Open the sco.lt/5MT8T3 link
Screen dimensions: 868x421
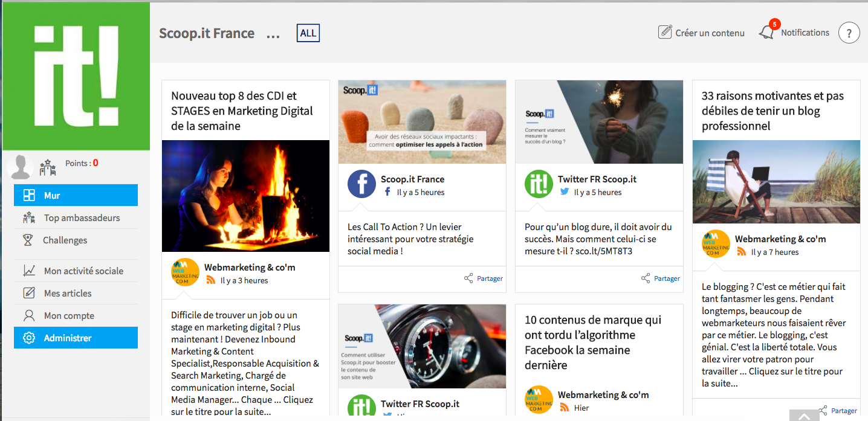[603, 251]
